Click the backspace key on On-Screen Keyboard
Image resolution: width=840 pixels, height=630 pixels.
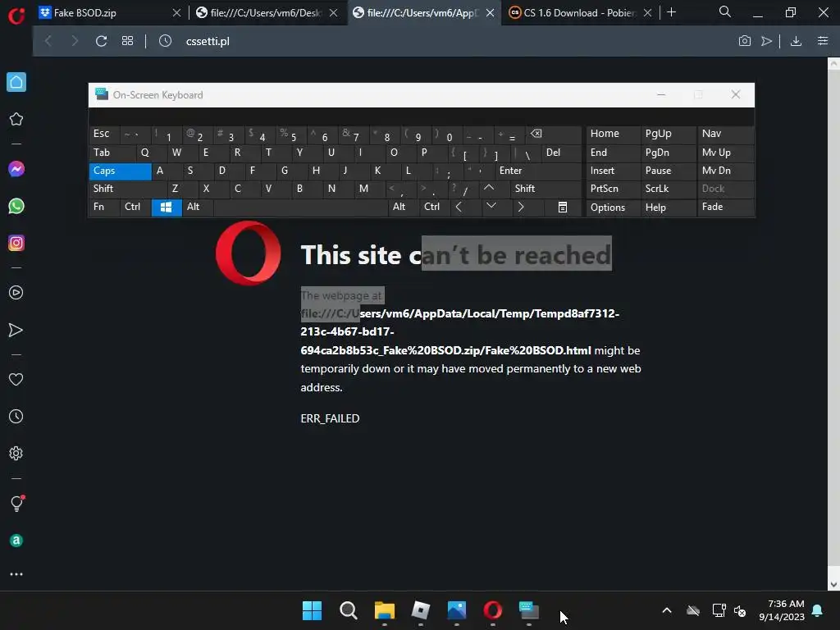click(552, 134)
